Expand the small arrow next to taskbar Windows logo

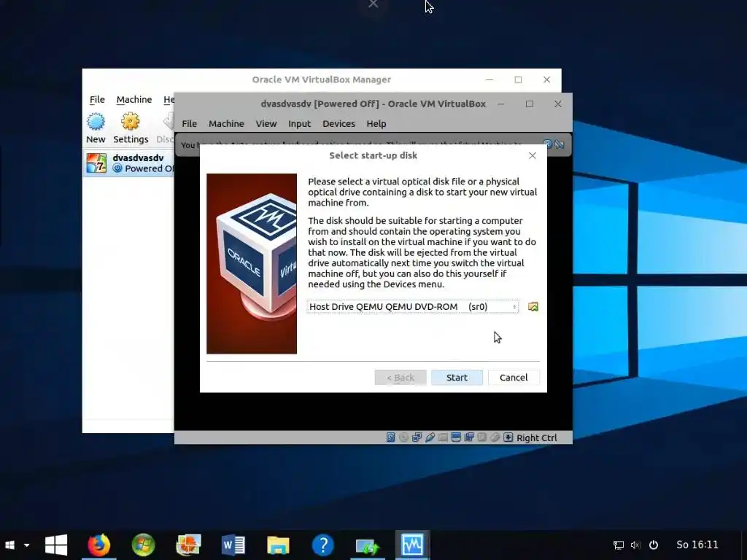(x=27, y=545)
